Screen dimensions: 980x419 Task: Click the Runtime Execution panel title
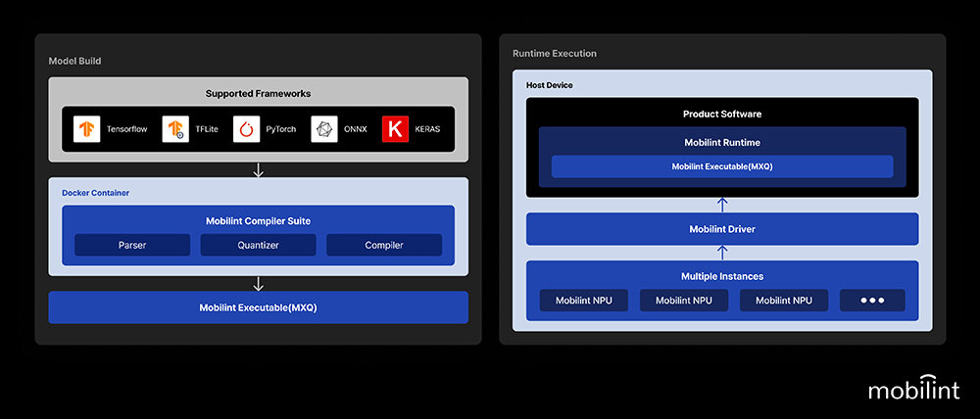point(555,53)
